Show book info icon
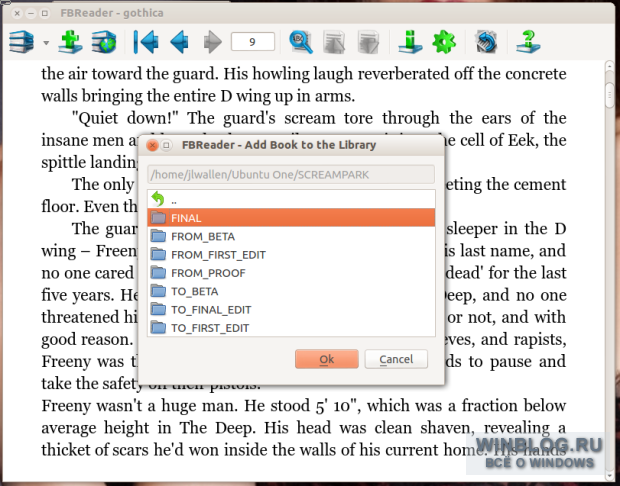Image resolution: width=620 pixels, height=486 pixels. tap(410, 42)
